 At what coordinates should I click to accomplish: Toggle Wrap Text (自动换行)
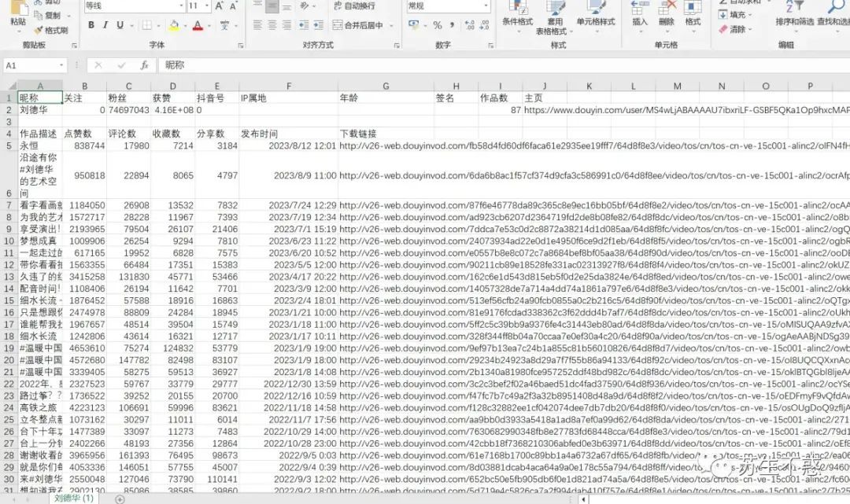[x=355, y=6]
